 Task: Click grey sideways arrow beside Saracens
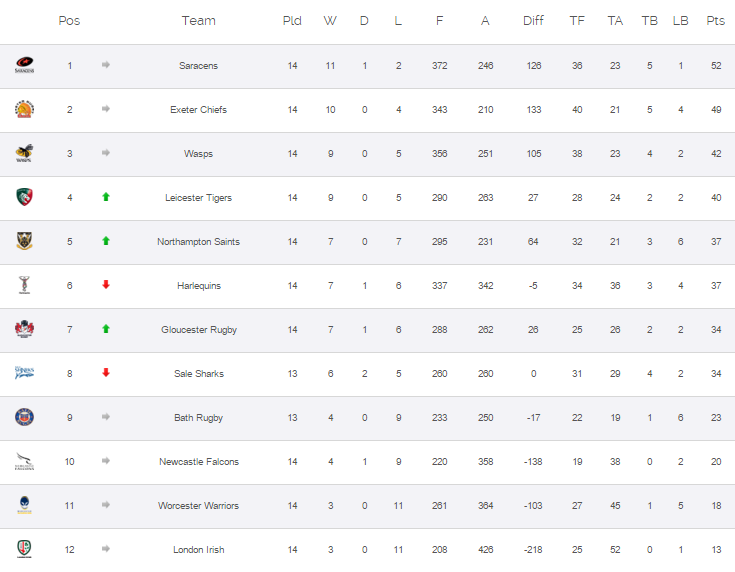[x=106, y=65]
